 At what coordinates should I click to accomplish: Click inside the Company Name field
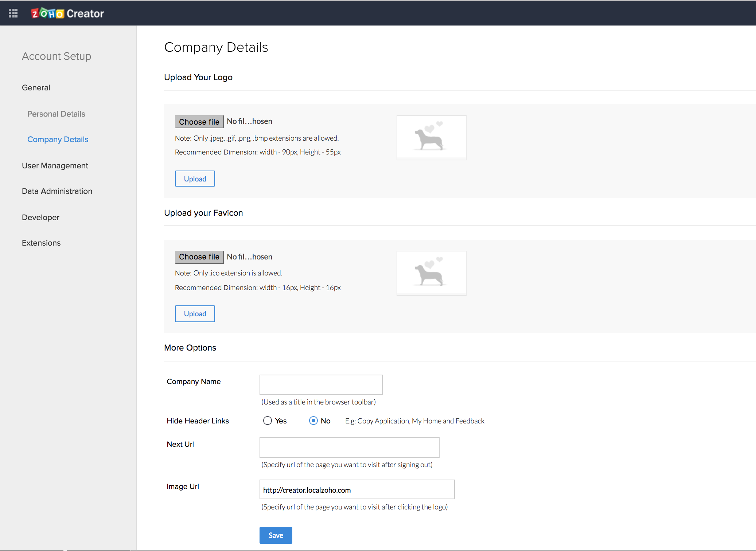(x=321, y=384)
